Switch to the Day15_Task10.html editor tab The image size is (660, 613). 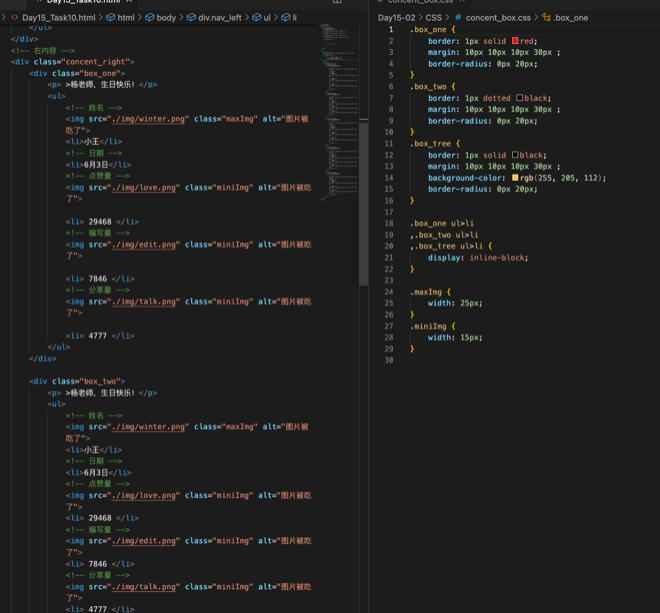tap(83, 2)
